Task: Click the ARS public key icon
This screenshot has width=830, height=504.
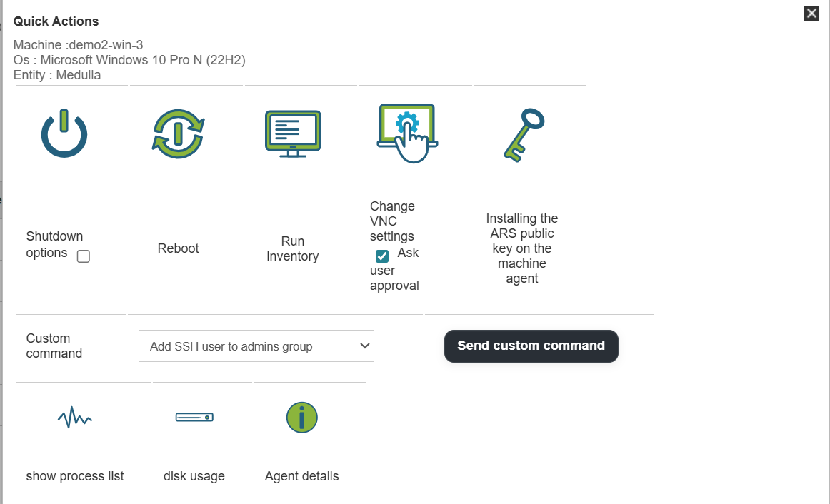Action: click(x=523, y=133)
